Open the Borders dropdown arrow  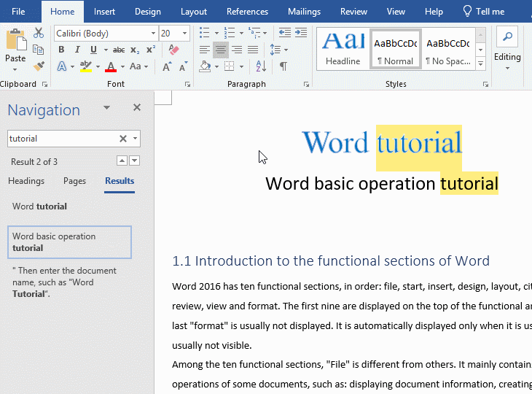241,66
